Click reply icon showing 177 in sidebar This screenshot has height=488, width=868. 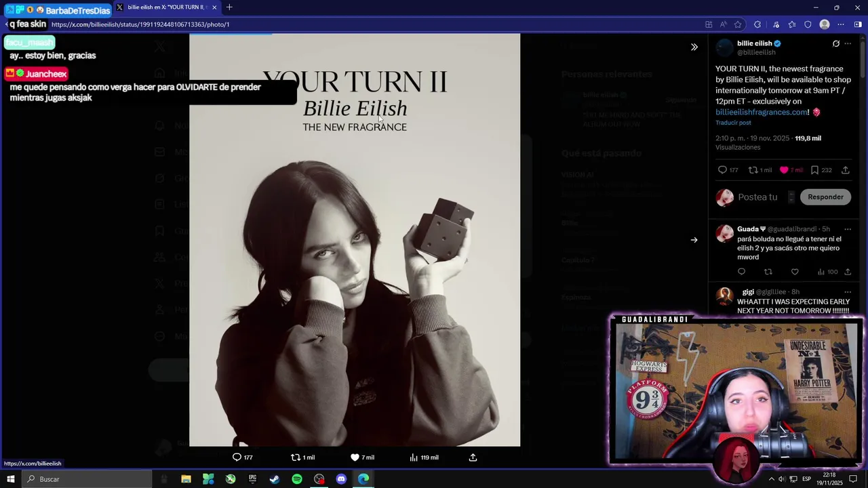tap(728, 170)
